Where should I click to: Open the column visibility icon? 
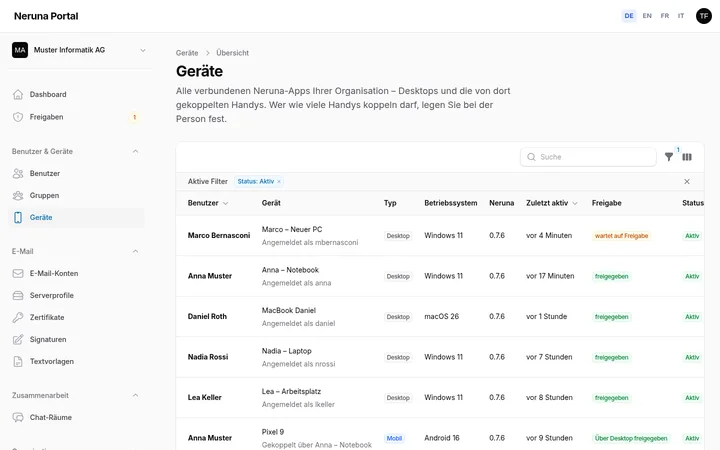pos(687,157)
